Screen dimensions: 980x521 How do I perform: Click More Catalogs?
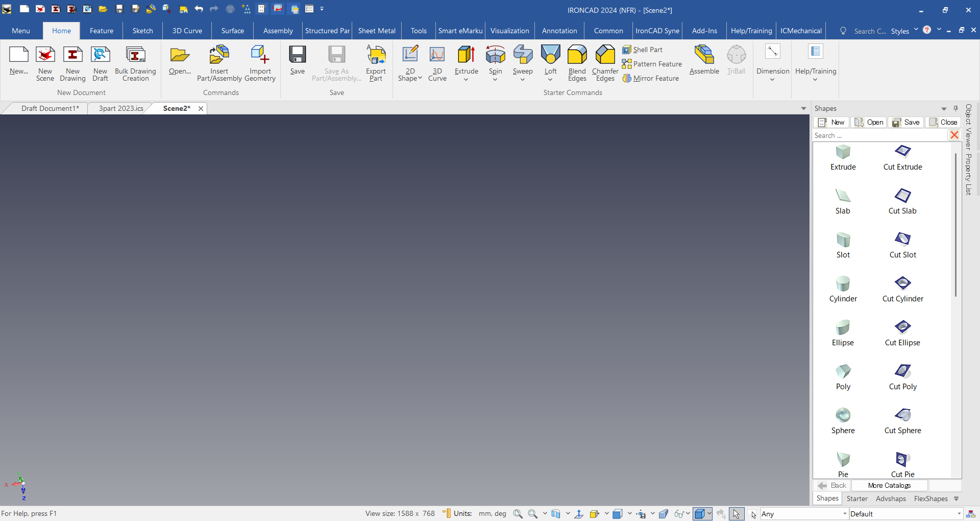tap(889, 485)
